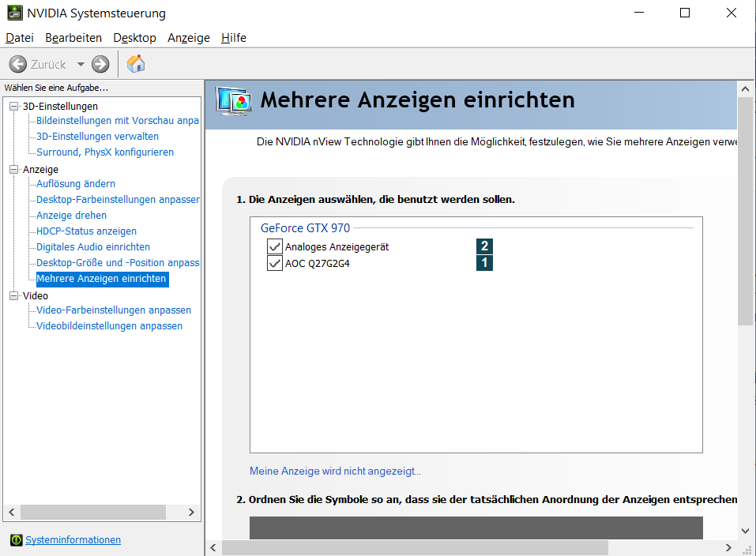756x556 pixels.
Task: Open Systeminformationen link
Action: coord(73,539)
